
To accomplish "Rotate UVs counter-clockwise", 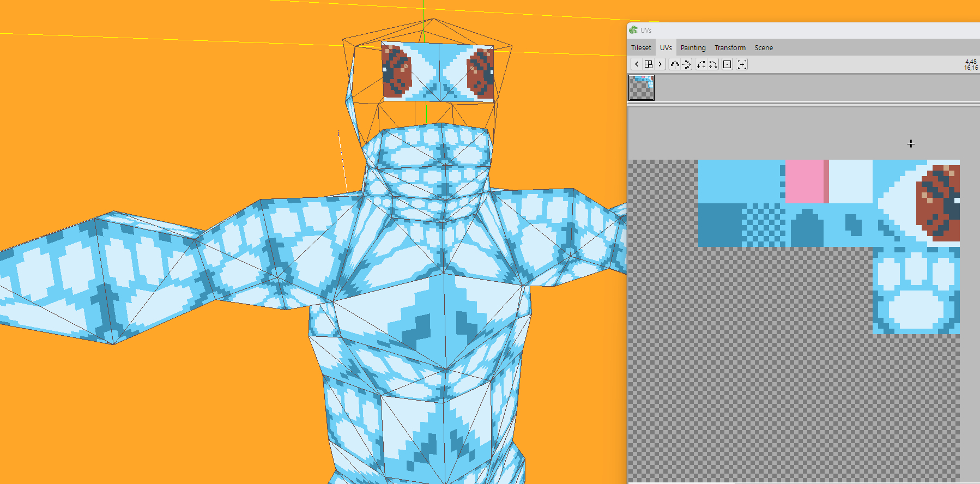I will [701, 64].
